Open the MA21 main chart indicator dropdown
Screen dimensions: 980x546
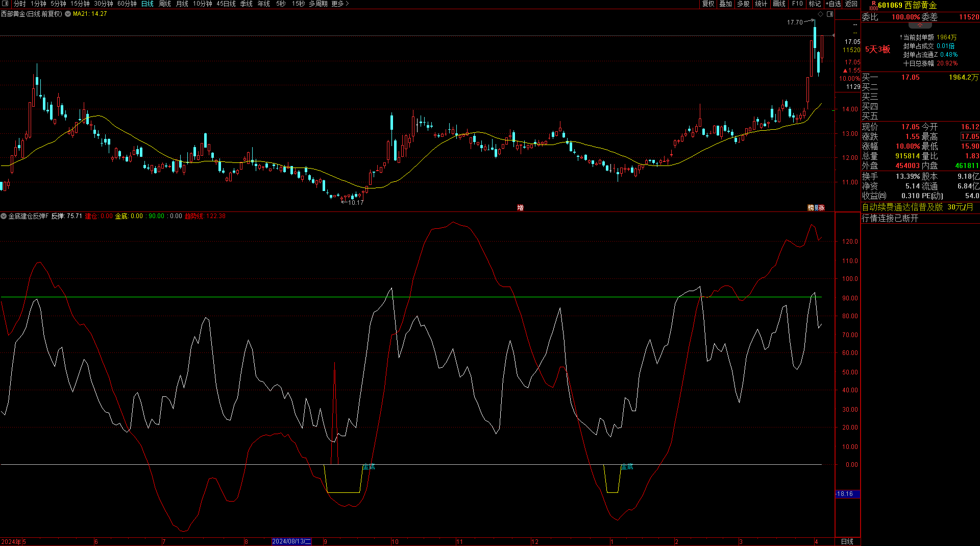[x=68, y=14]
